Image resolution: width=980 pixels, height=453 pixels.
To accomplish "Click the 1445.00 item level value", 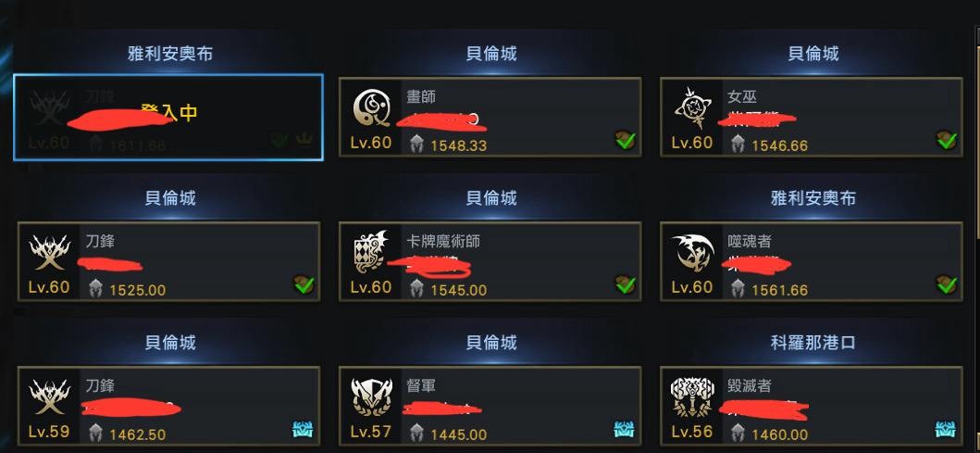I will click(458, 434).
